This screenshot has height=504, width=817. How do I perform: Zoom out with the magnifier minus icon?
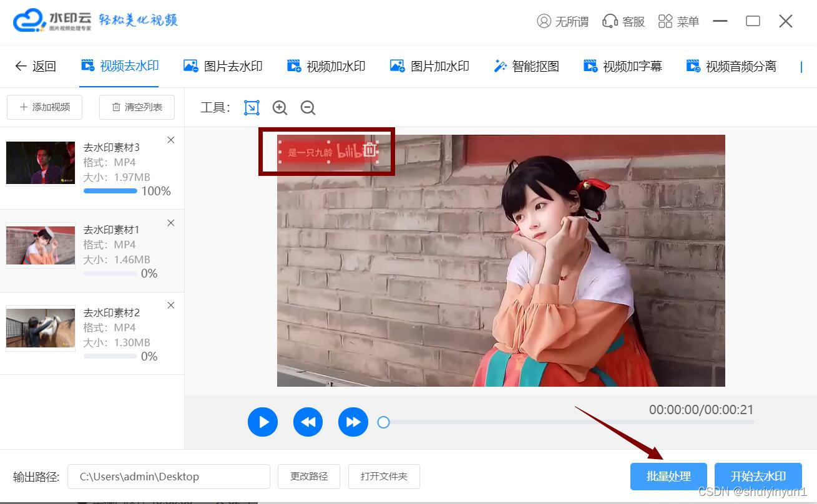point(308,107)
